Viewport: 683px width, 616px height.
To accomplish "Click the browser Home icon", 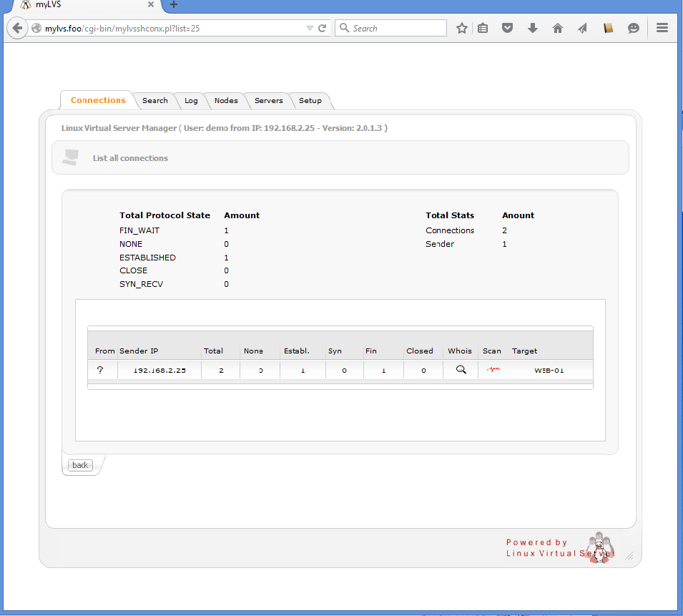I will coord(558,29).
